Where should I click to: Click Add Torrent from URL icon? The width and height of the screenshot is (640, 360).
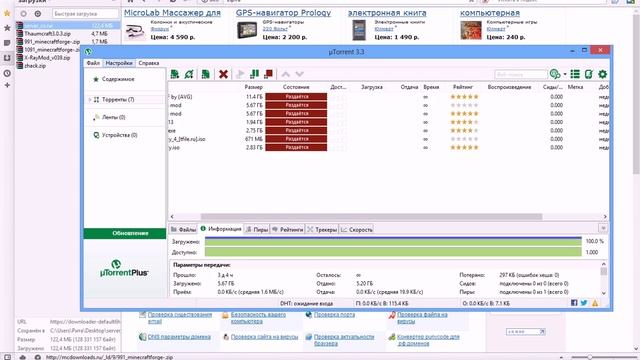click(x=189, y=74)
